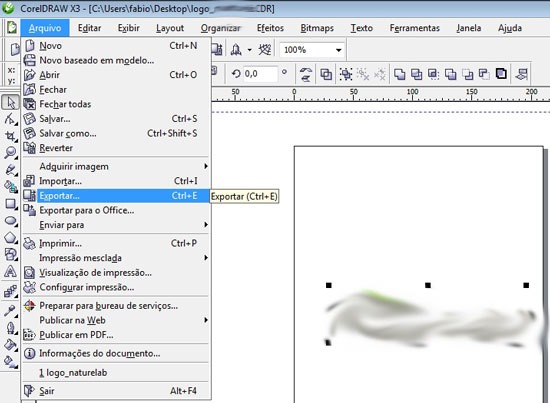Click the application launcher icon on the toolbar
Viewport: 550px width, 403px height.
pyautogui.click(x=236, y=50)
